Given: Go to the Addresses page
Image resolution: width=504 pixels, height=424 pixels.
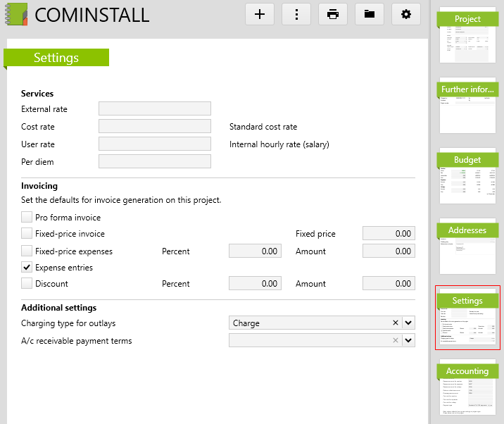Looking at the screenshot, I should click(467, 247).
